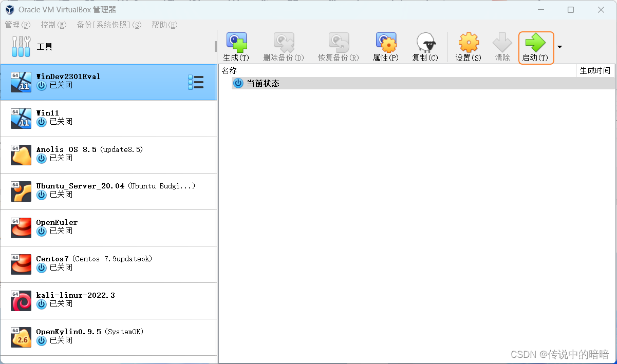Click the 清除 discard arrow icon
Image resolution: width=617 pixels, height=364 pixels.
point(502,42)
